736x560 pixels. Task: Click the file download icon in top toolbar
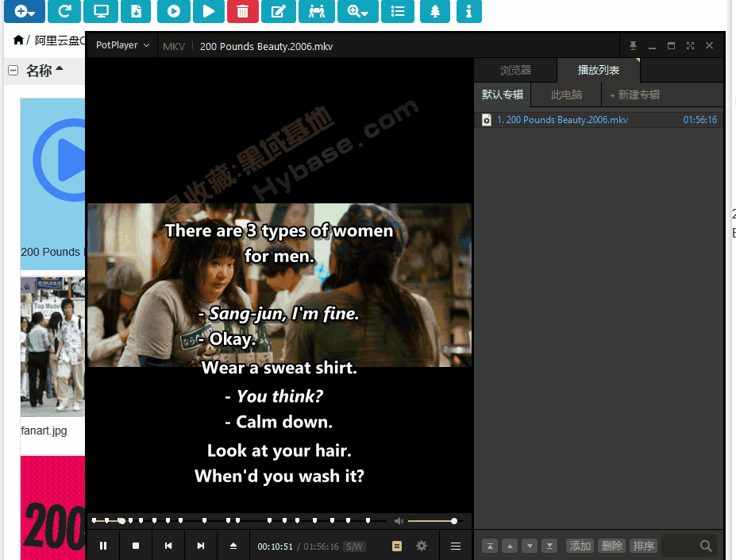pos(136,11)
